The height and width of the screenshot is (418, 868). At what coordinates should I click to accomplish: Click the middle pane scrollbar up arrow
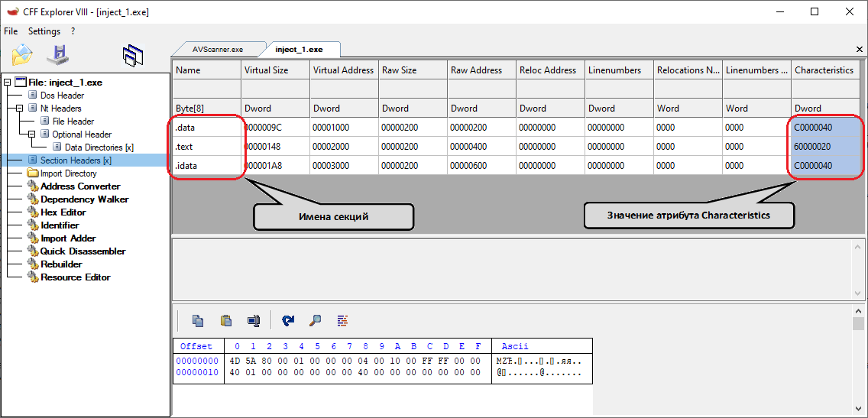pyautogui.click(x=858, y=246)
